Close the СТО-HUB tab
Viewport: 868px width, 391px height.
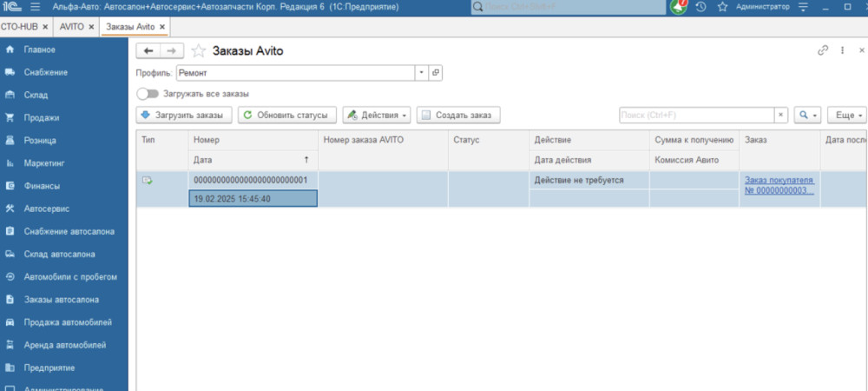pos(45,27)
